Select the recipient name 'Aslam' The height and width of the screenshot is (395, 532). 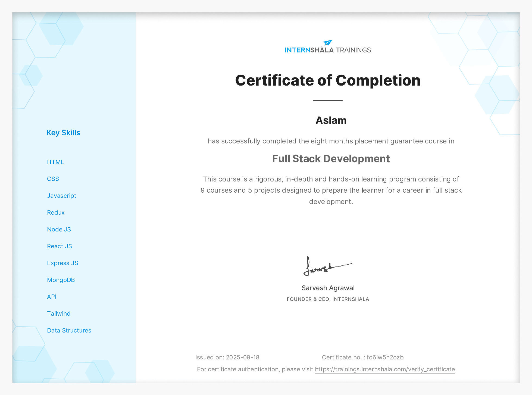(331, 120)
